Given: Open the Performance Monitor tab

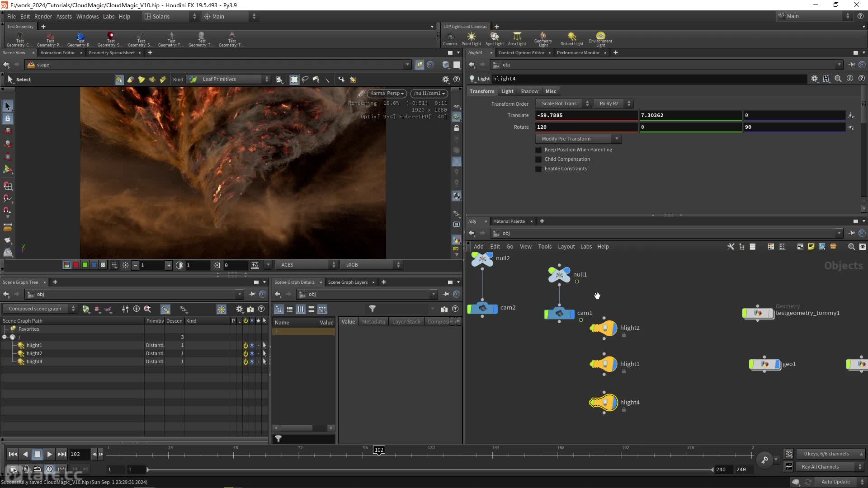Looking at the screenshot, I should click(x=578, y=53).
